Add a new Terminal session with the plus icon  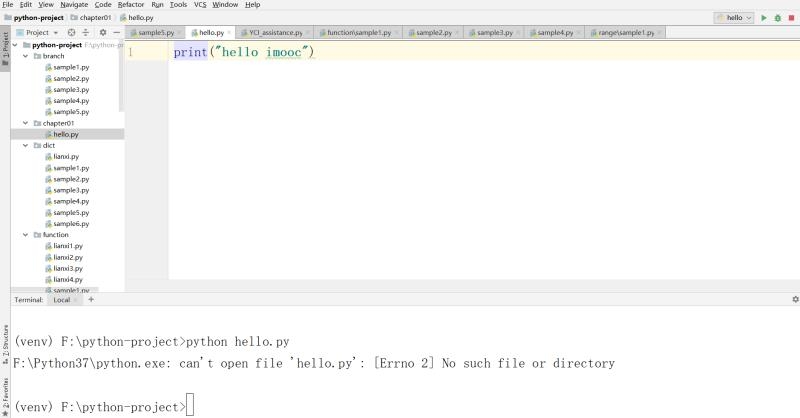tap(91, 300)
